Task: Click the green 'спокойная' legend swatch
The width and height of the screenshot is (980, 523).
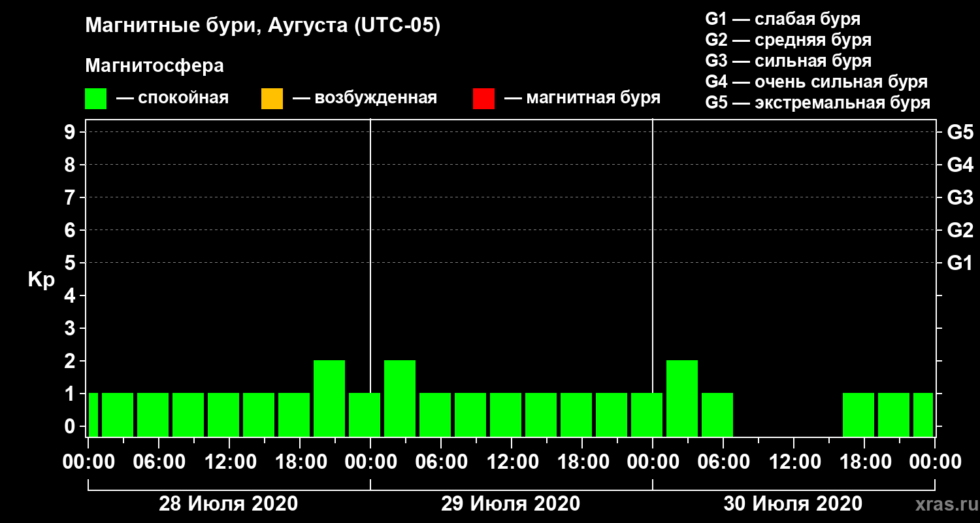Action: click(95, 99)
